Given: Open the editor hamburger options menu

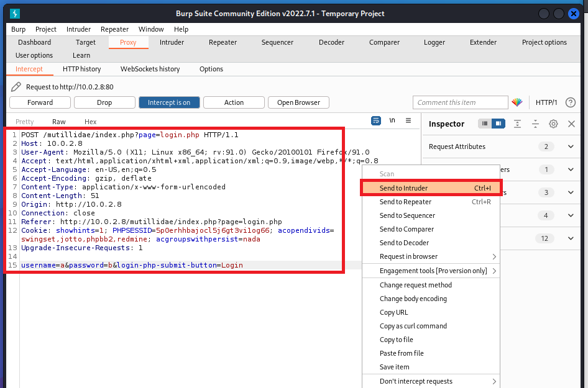Looking at the screenshot, I should click(408, 120).
